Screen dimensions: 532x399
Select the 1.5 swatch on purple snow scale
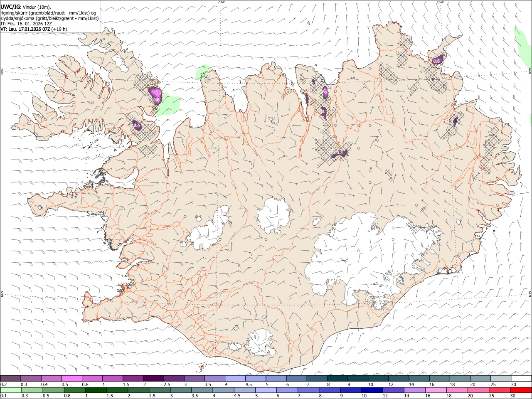click(x=133, y=378)
